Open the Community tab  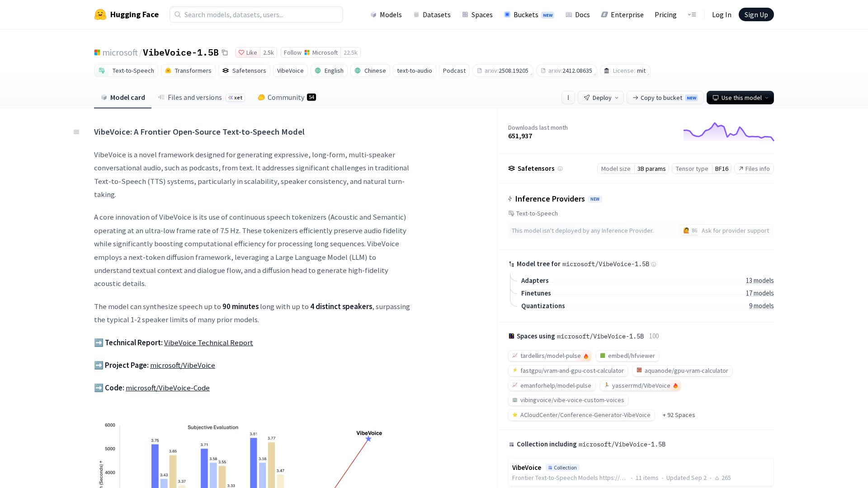[287, 98]
